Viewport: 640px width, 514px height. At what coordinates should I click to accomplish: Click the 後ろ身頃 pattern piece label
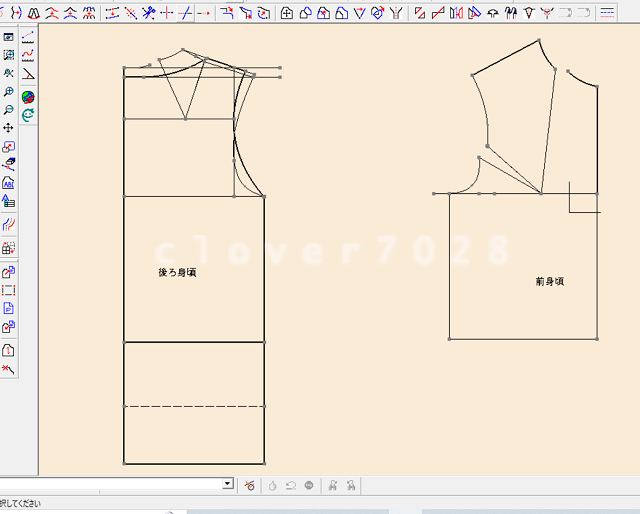click(x=177, y=272)
